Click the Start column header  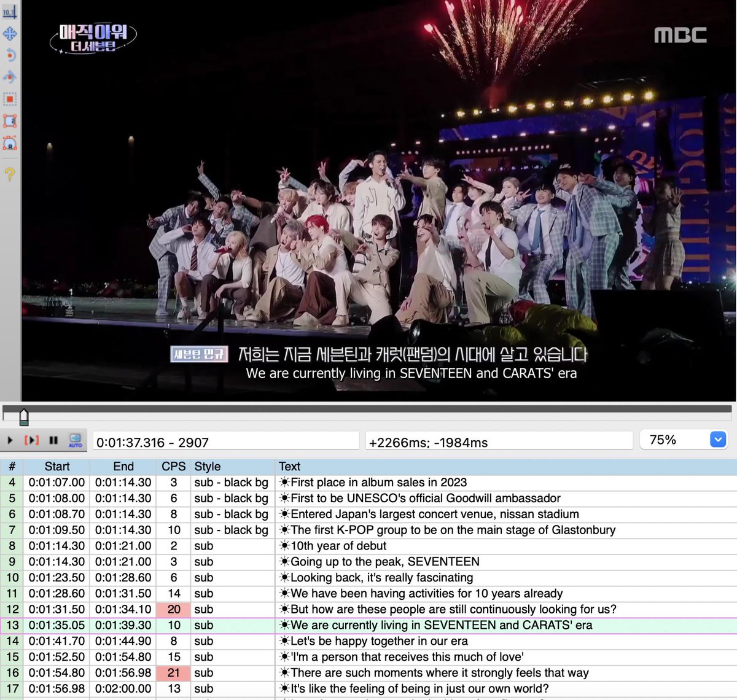(57, 467)
